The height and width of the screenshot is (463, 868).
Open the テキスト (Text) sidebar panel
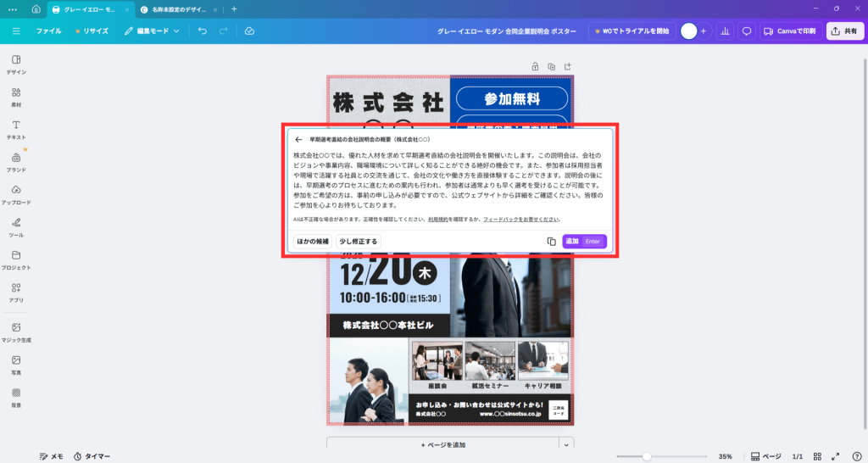16,129
